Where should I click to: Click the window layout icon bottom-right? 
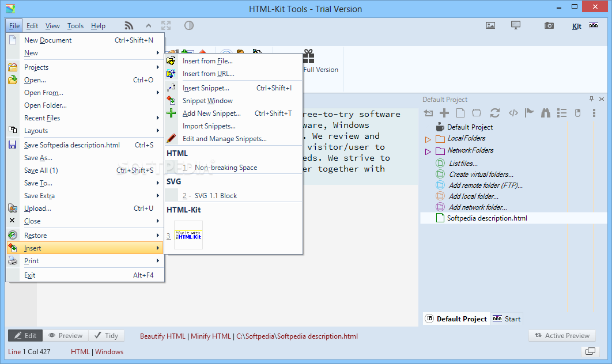coord(590,351)
